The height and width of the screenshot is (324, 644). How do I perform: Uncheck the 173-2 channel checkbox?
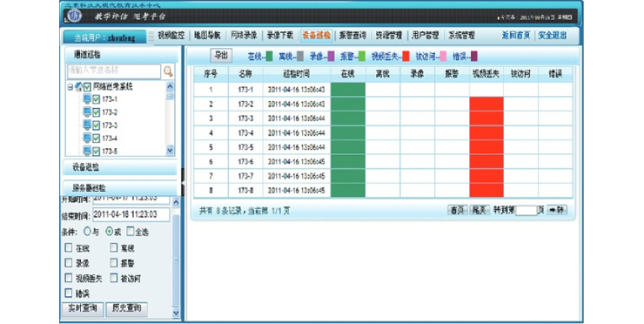click(96, 112)
